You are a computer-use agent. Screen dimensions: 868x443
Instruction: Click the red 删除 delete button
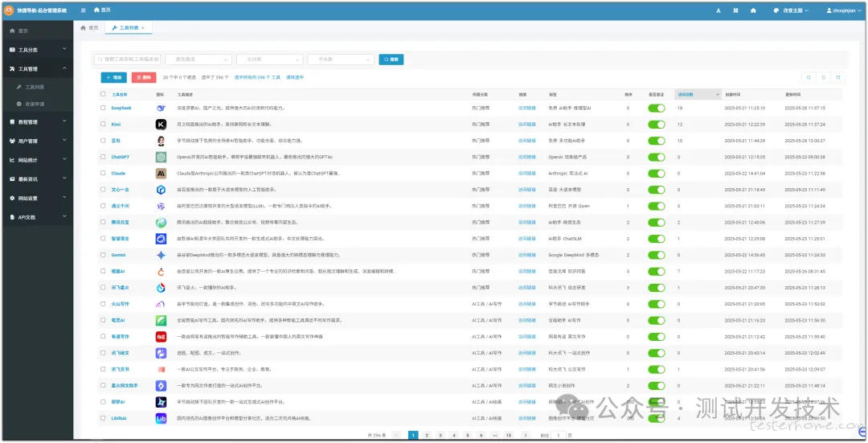tap(144, 77)
